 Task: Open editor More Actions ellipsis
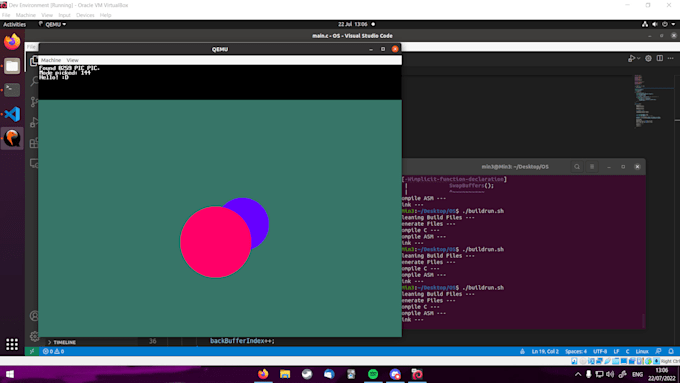tap(670, 59)
